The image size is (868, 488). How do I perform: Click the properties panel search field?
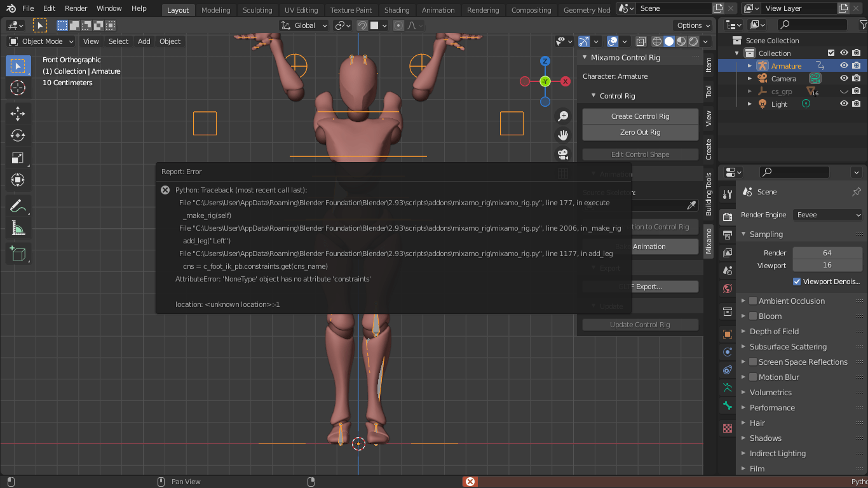[793, 172]
